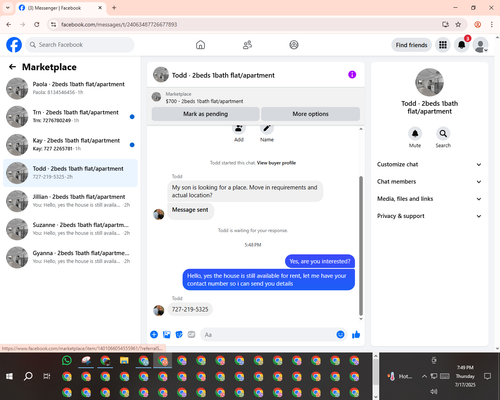Click Find friends button

[411, 45]
